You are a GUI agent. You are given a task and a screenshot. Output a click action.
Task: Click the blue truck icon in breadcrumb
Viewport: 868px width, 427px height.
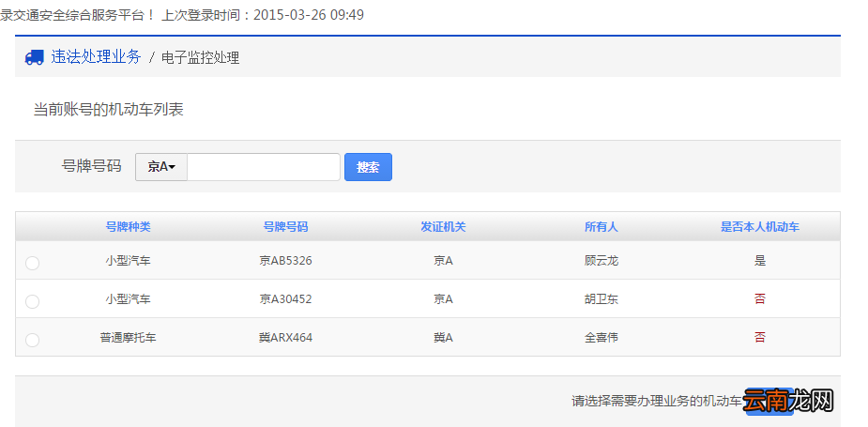tap(35, 57)
